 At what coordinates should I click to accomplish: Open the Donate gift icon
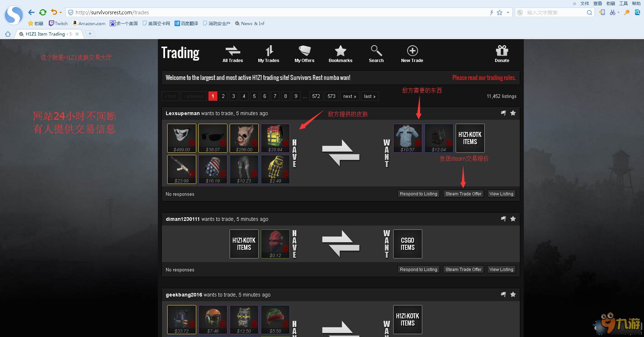pyautogui.click(x=502, y=54)
